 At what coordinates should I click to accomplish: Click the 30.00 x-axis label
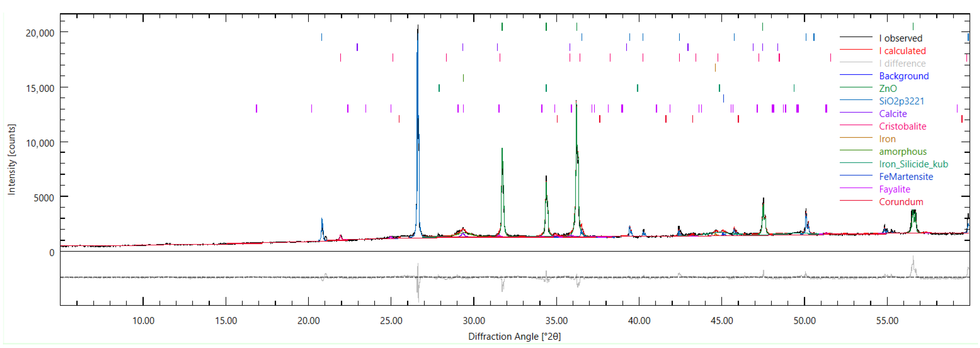pos(474,321)
